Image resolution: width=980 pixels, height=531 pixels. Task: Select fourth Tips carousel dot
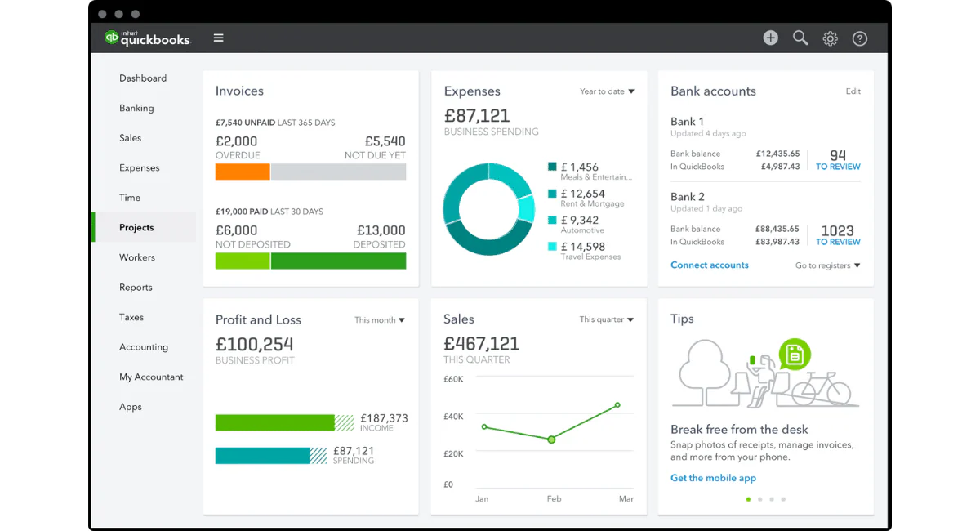(782, 499)
